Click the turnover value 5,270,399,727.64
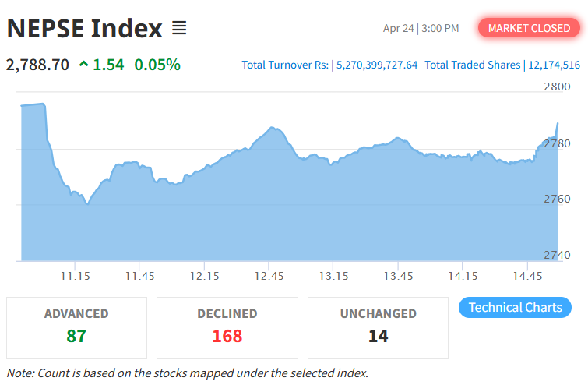This screenshot has width=588, height=392. pos(377,65)
